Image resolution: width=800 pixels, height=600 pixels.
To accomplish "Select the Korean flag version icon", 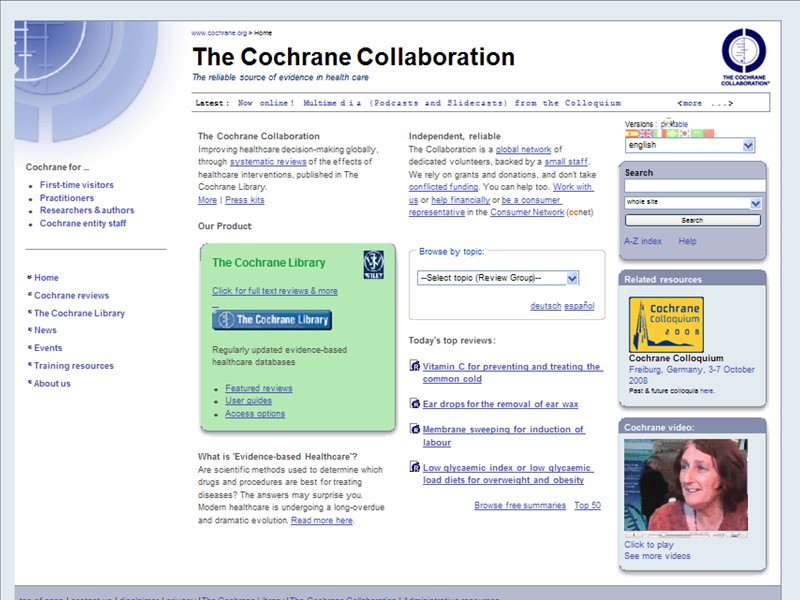I will coord(685,134).
